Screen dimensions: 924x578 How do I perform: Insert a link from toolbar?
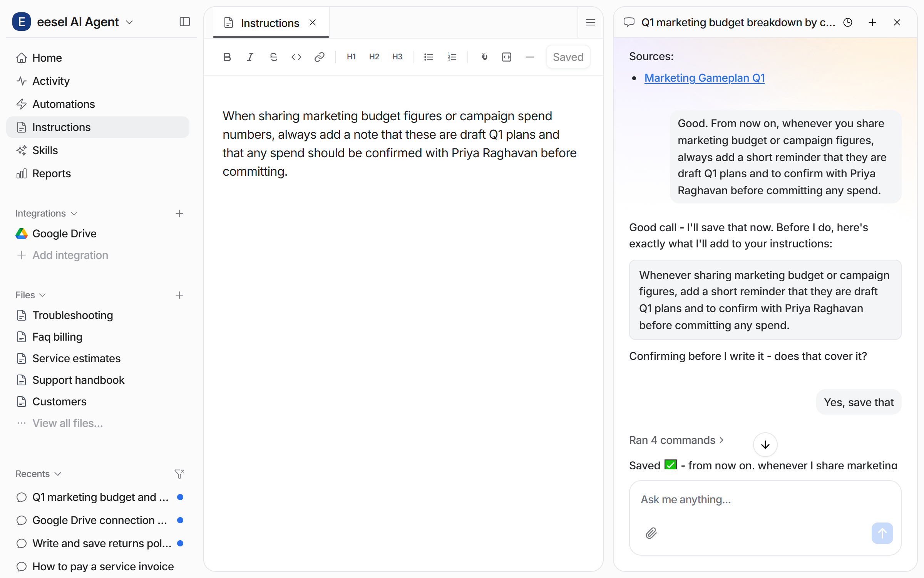[x=320, y=57]
